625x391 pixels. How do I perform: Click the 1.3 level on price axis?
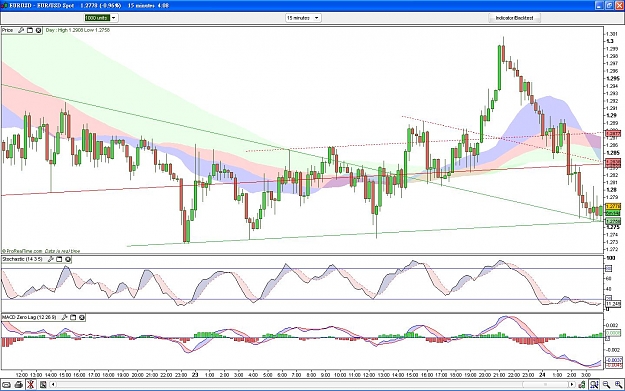[x=610, y=41]
